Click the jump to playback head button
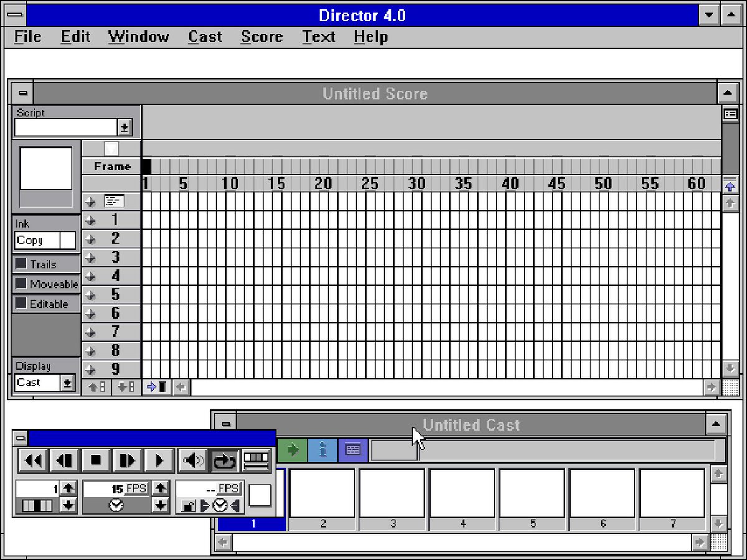 (157, 387)
